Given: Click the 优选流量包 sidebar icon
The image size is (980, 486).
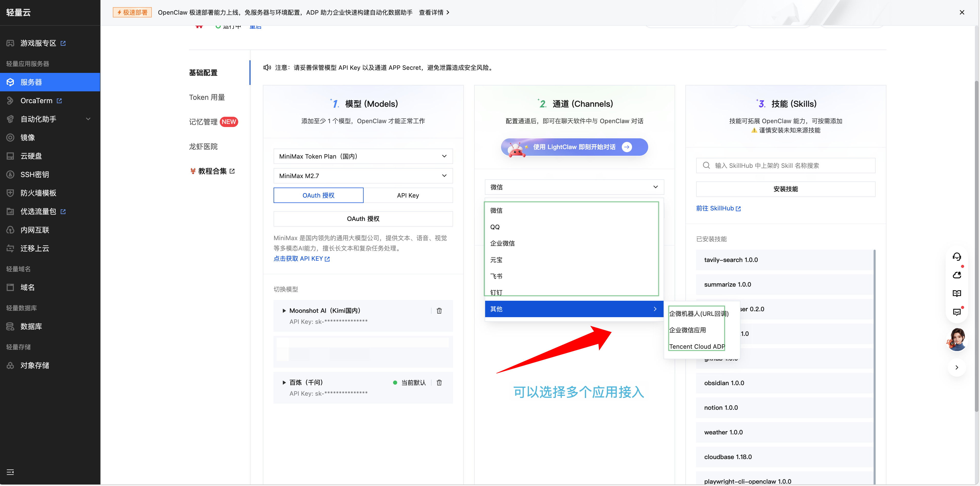Looking at the screenshot, I should [10, 212].
